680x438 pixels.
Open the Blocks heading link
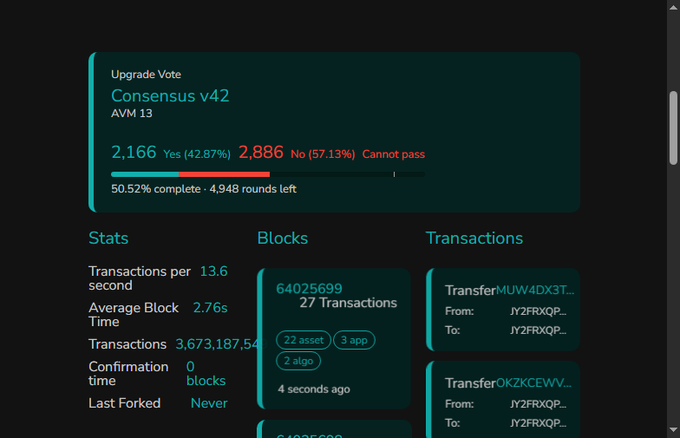[x=282, y=238]
